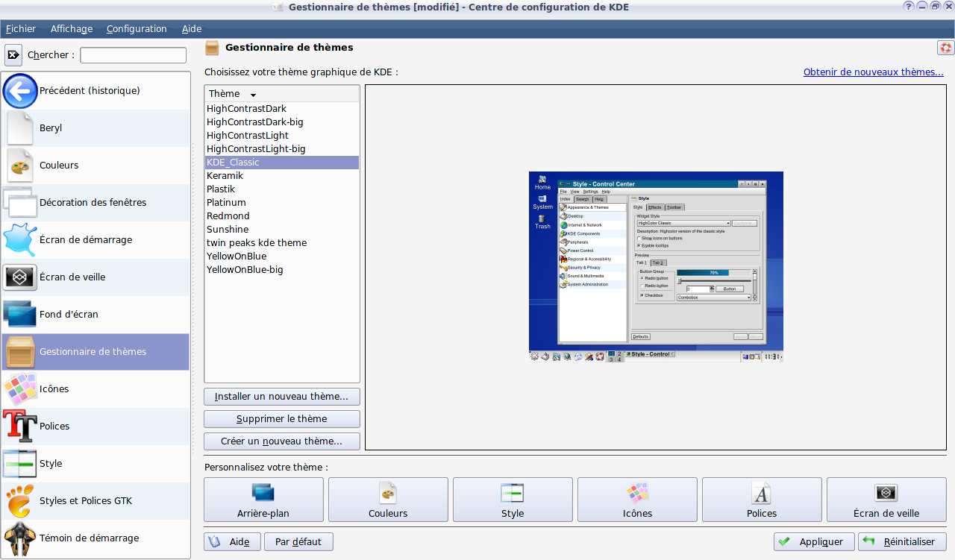Open the Beryl module icon
Image resolution: width=955 pixels, height=560 pixels.
[20, 128]
